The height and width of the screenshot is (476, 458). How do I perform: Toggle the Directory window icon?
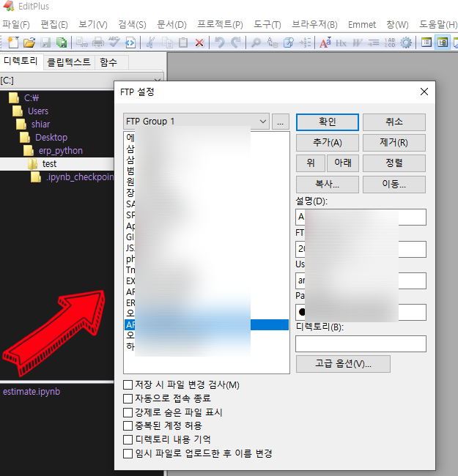tap(426, 42)
